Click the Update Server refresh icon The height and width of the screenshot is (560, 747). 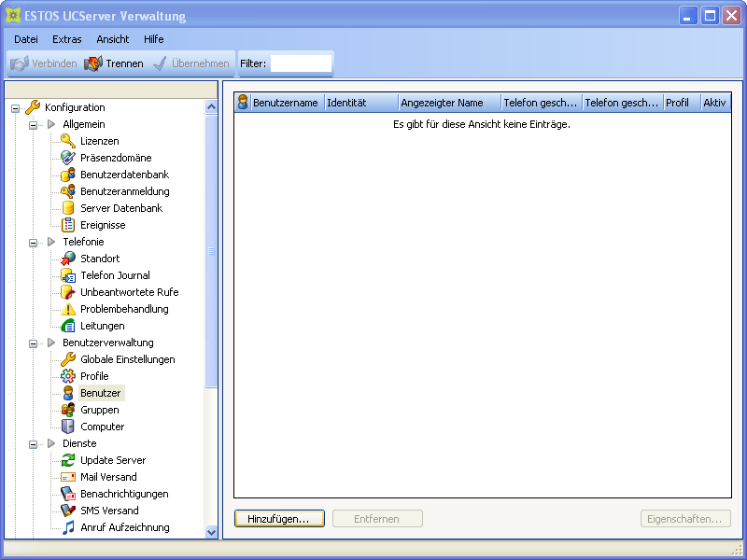(68, 460)
